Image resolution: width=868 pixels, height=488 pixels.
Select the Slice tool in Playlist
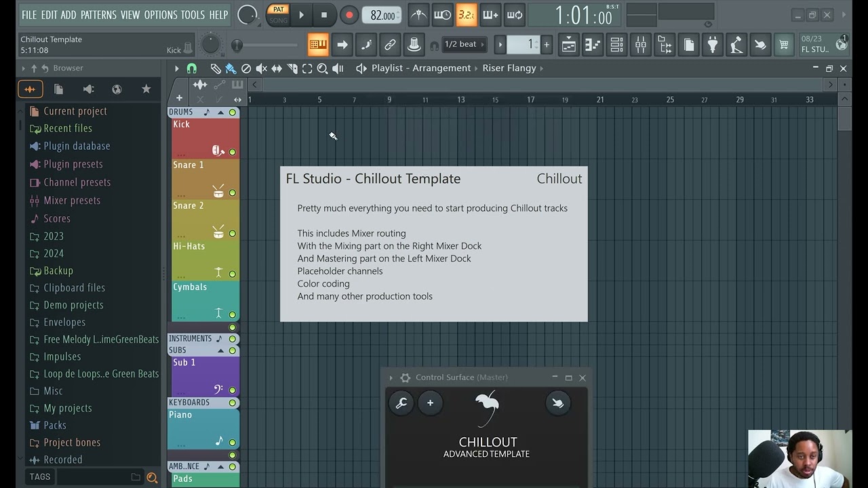(x=292, y=68)
